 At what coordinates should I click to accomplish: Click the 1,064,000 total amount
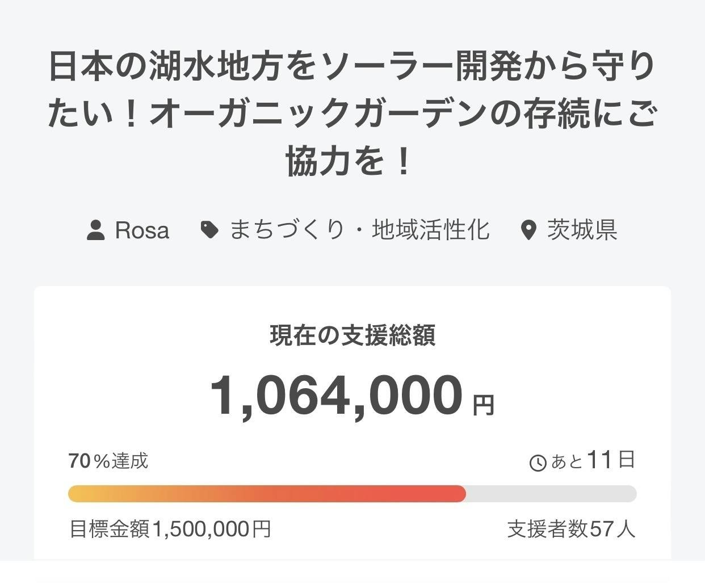[x=337, y=396]
